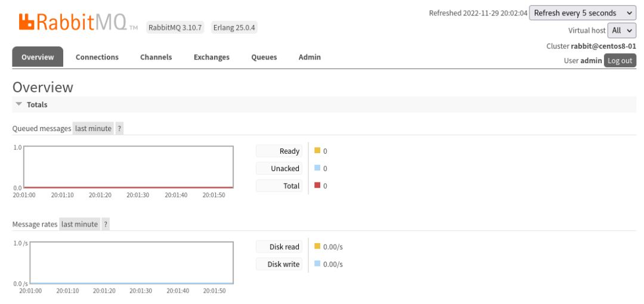Click the Queued messages chart
Screen dimensions: 644x304
click(129, 167)
